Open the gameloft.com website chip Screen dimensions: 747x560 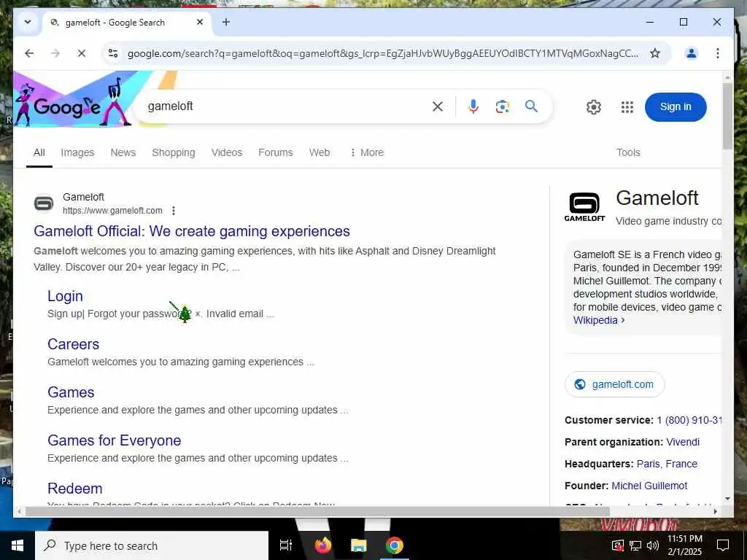(614, 384)
